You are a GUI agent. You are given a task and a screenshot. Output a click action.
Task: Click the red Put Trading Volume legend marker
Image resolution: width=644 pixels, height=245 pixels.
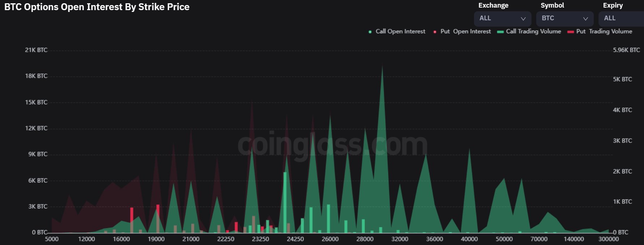(571, 32)
